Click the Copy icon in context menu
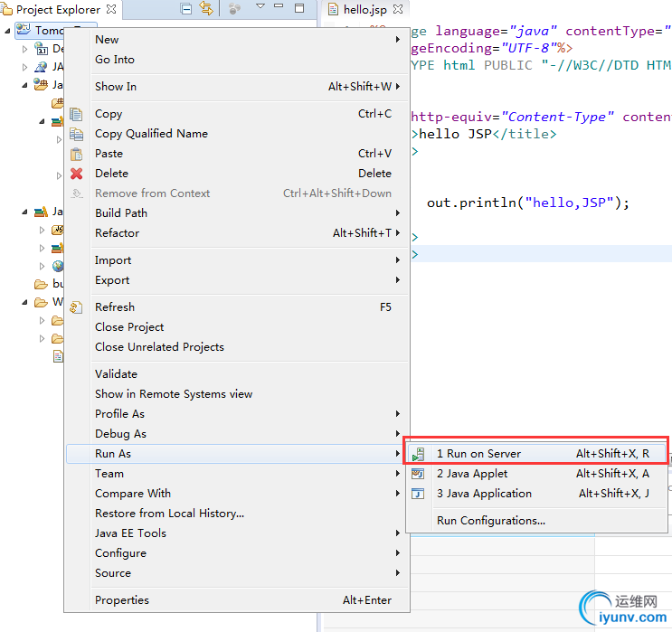The height and width of the screenshot is (632, 672). (x=76, y=114)
